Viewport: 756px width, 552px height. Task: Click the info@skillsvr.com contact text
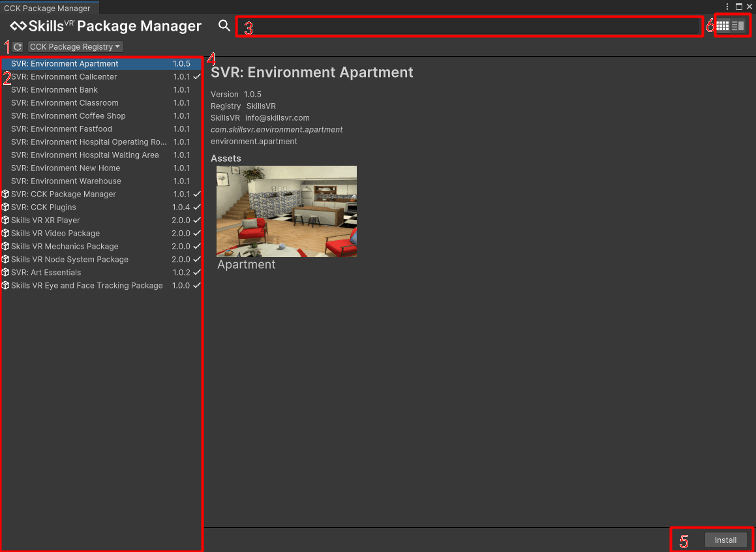277,117
